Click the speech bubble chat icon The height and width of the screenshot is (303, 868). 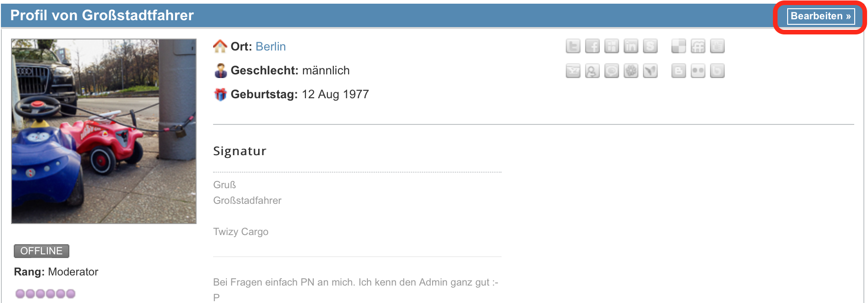point(612,71)
